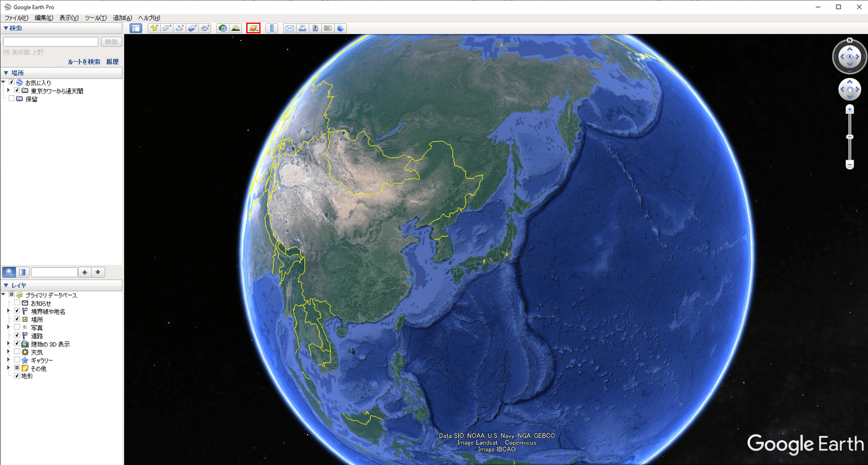Open the 追加(A) menu

click(x=122, y=18)
